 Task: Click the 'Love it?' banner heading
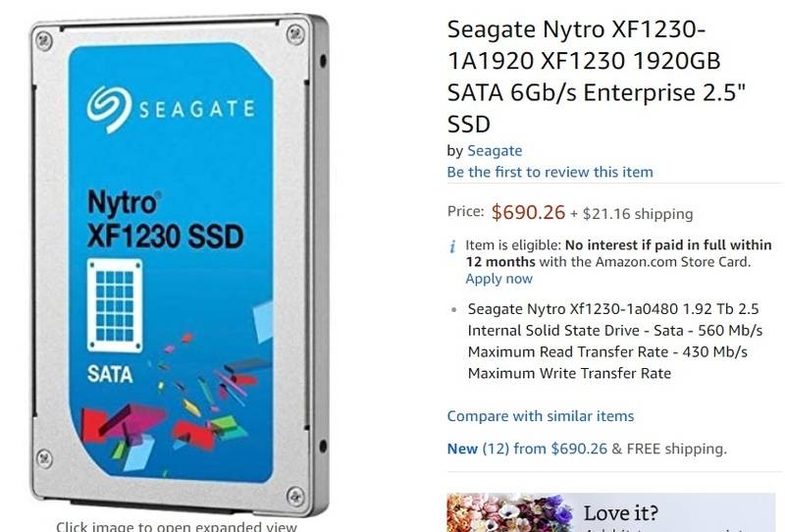620,513
